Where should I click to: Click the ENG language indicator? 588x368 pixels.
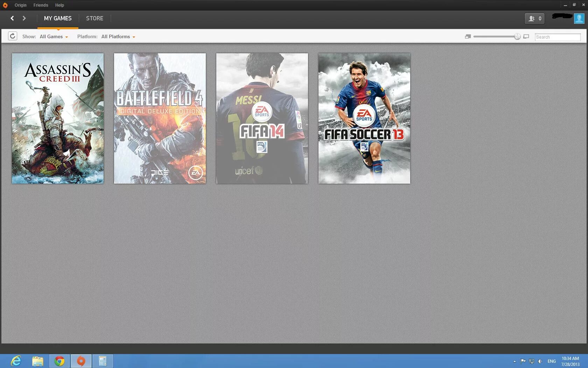click(x=552, y=361)
